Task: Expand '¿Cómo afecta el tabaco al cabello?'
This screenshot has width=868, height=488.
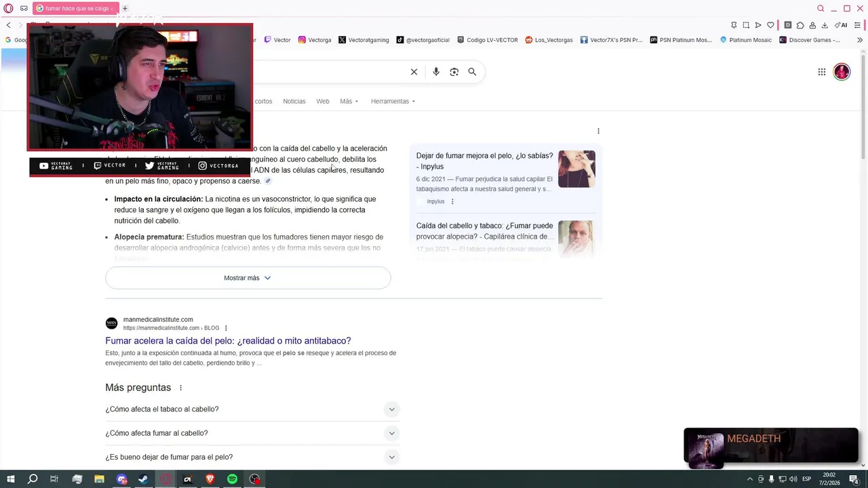Action: coord(252,409)
